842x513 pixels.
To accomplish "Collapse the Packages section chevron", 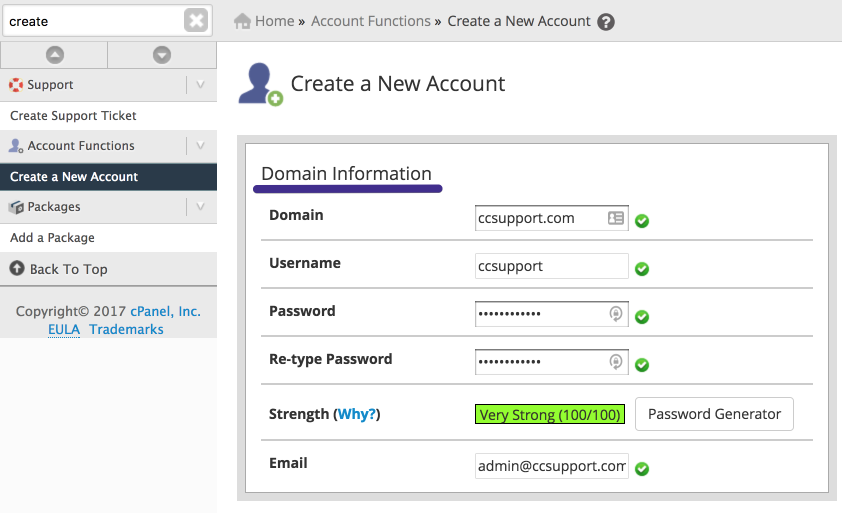I will pyautogui.click(x=201, y=207).
